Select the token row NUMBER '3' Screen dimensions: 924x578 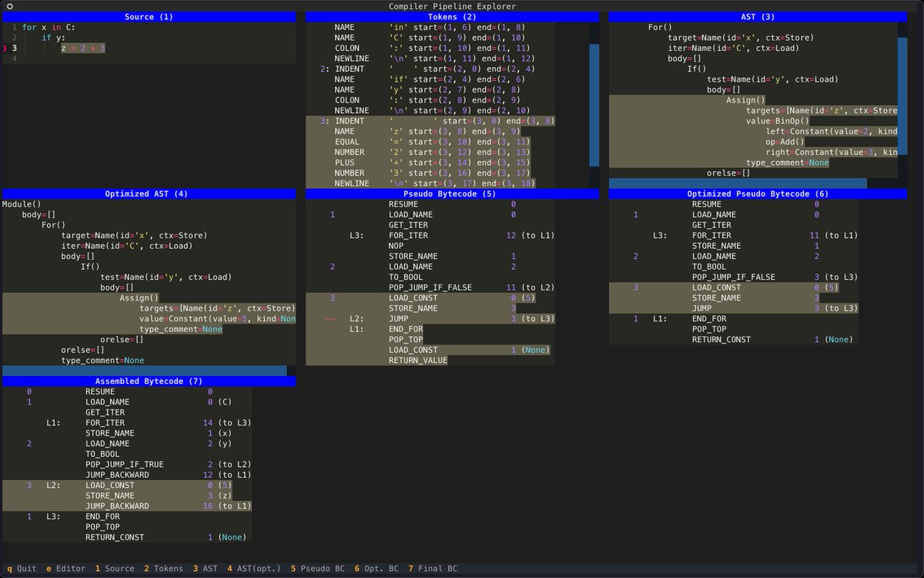(429, 173)
